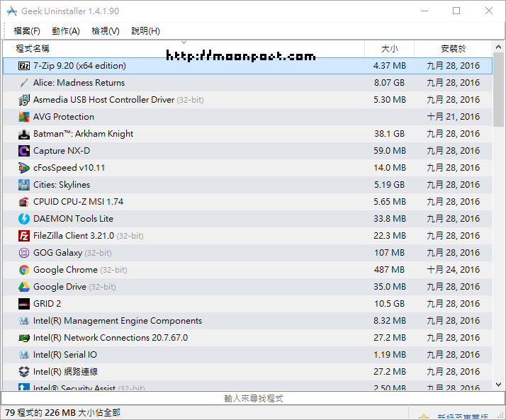Click the search box 輸入來尋找程式

tap(253, 398)
